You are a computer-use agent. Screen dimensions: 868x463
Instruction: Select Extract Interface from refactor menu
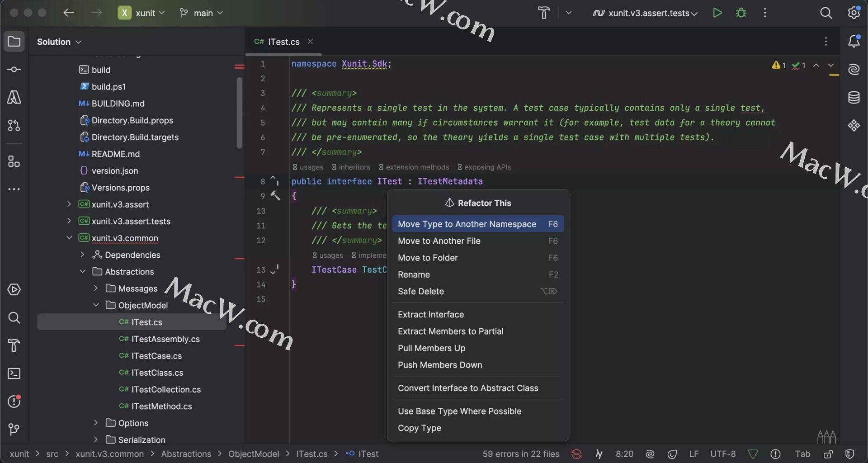coord(430,315)
